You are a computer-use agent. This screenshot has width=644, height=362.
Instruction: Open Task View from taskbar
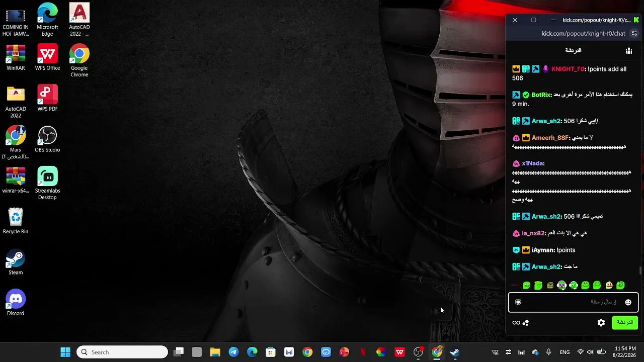(x=179, y=352)
